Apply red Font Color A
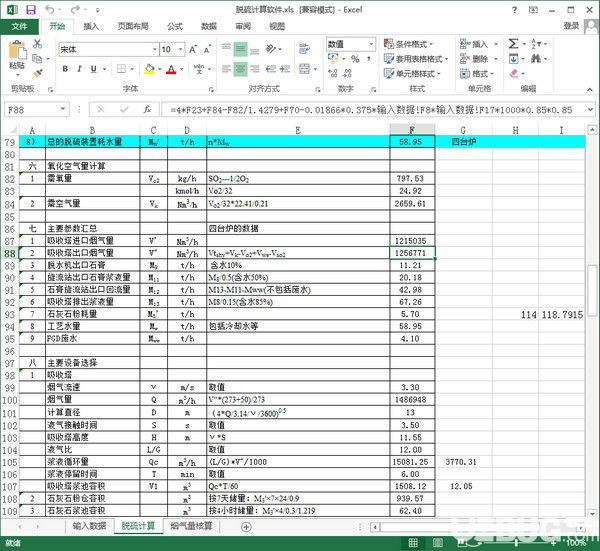 (171, 69)
